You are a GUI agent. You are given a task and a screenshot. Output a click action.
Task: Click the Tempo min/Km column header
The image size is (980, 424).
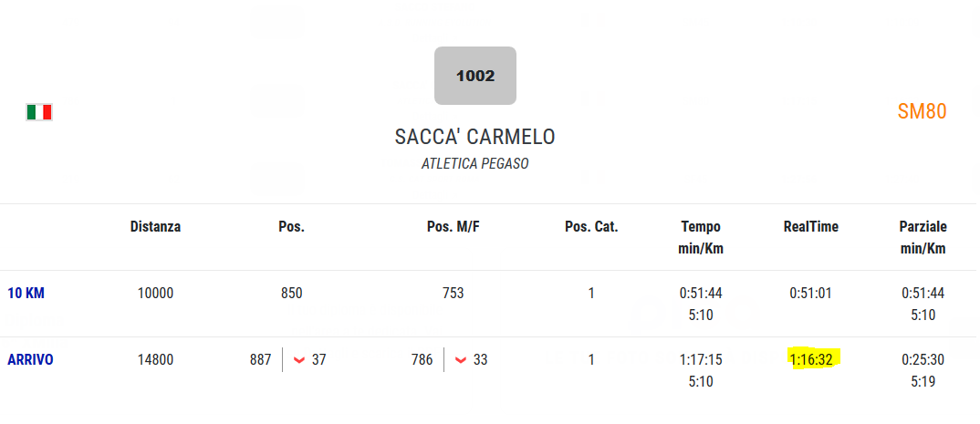701,237
